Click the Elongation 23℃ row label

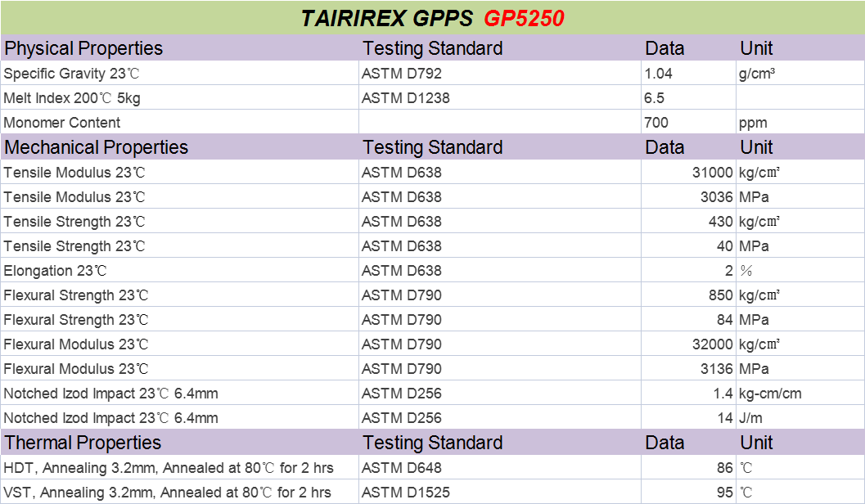click(56, 271)
